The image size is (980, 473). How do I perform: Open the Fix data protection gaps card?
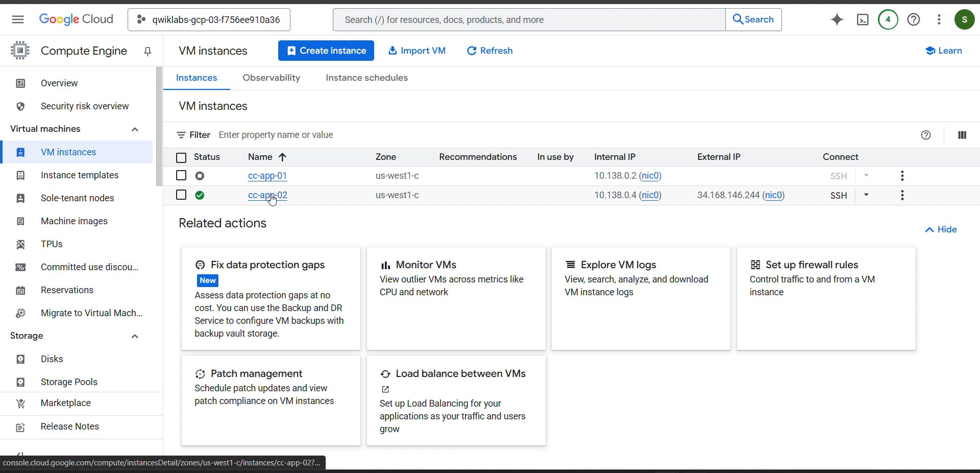coord(271,299)
